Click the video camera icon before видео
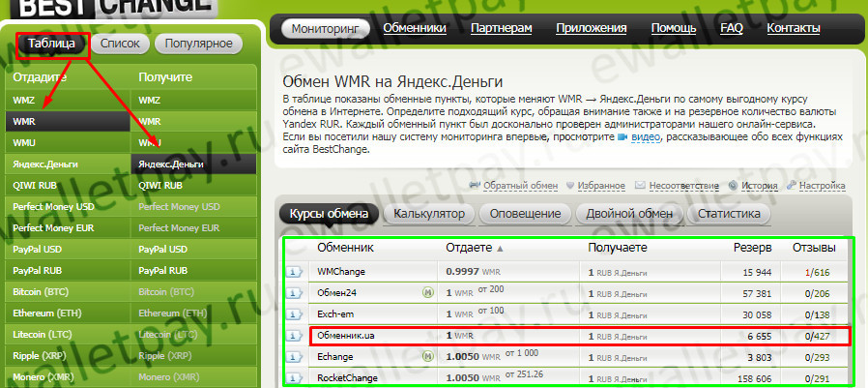Viewport: 868px width, 388px height. 622,136
